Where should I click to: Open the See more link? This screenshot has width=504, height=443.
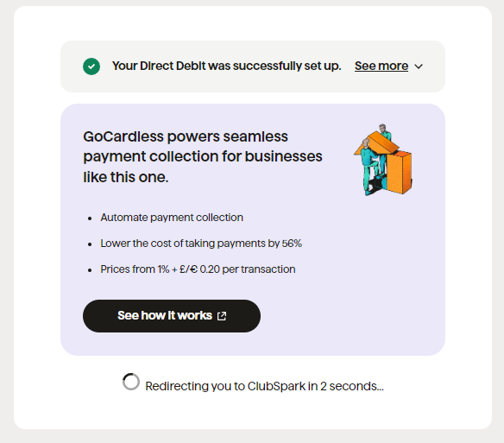tap(381, 66)
